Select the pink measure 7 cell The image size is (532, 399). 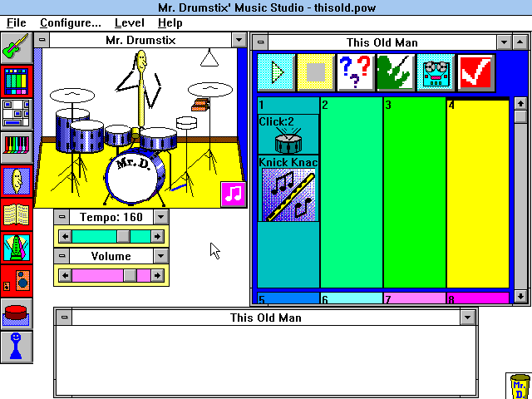tap(415, 298)
